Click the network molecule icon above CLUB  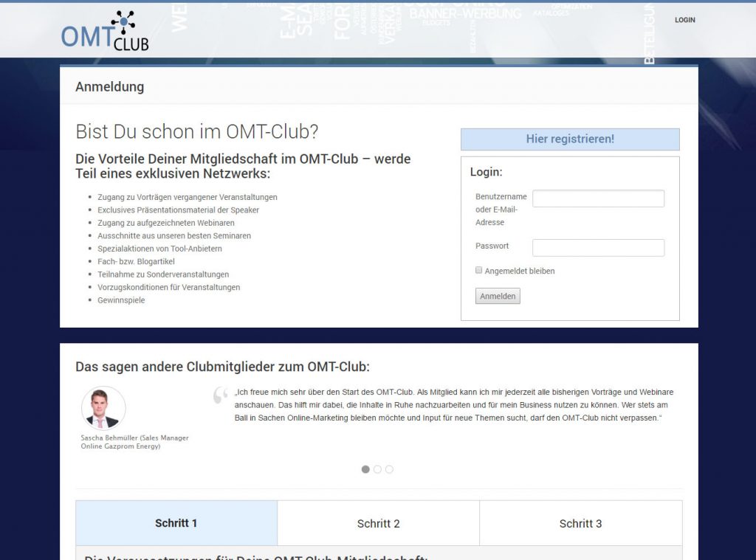123,22
